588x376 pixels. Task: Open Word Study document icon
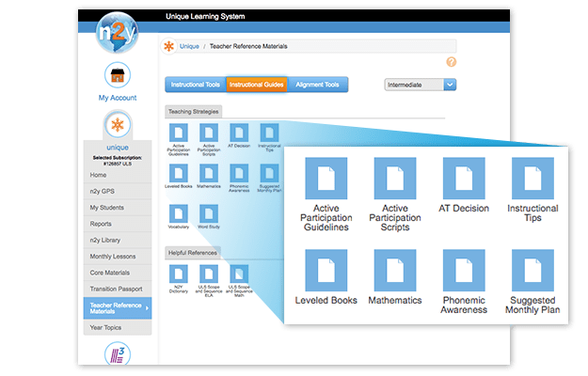(209, 213)
